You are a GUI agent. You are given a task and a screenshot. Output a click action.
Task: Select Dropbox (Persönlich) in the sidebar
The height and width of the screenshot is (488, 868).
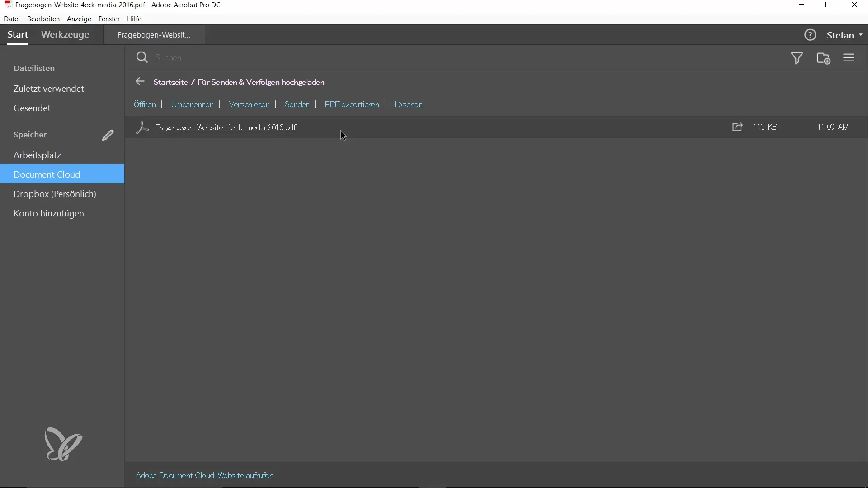pyautogui.click(x=55, y=194)
